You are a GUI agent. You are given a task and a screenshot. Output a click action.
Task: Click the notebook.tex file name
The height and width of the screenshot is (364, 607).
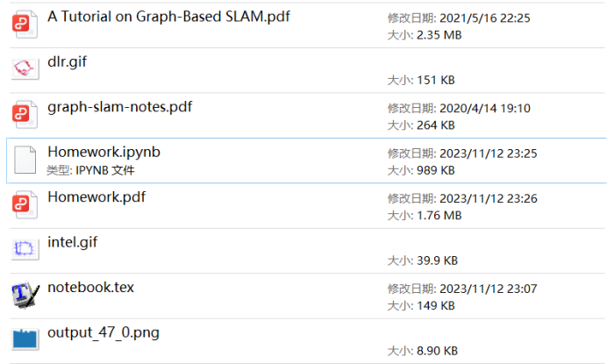90,287
